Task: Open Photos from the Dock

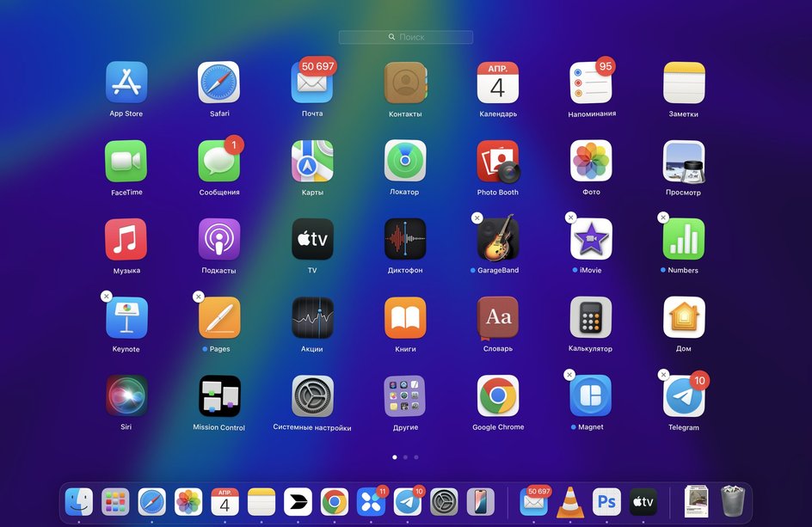Action: pos(188,501)
